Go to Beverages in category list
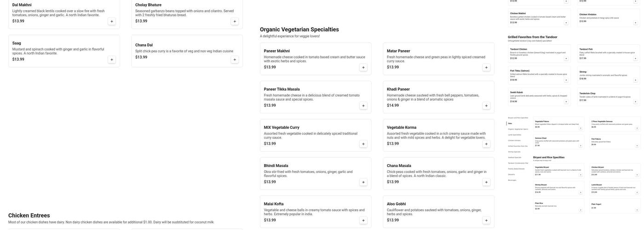Viewport: 644px width, 230px height. 512,180
